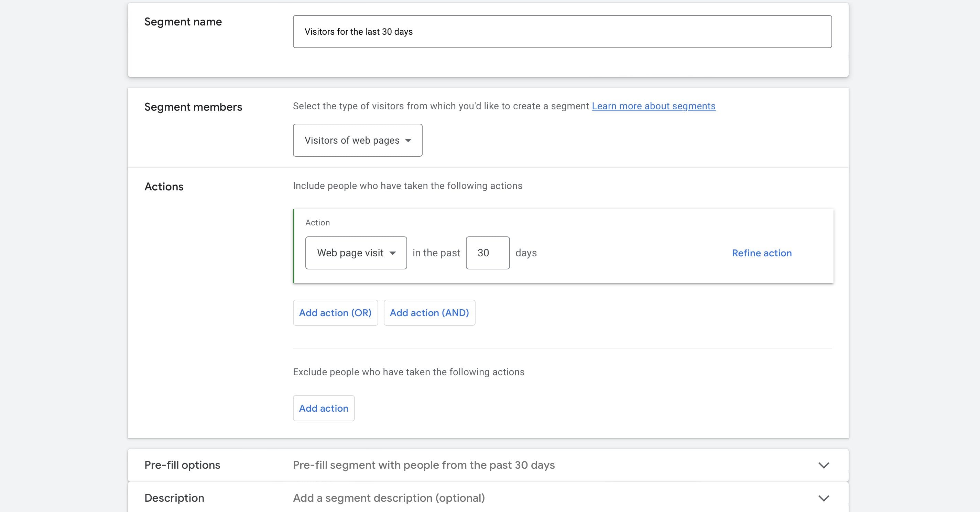The height and width of the screenshot is (512, 980).
Task: Click the Segment members label
Action: (x=193, y=107)
